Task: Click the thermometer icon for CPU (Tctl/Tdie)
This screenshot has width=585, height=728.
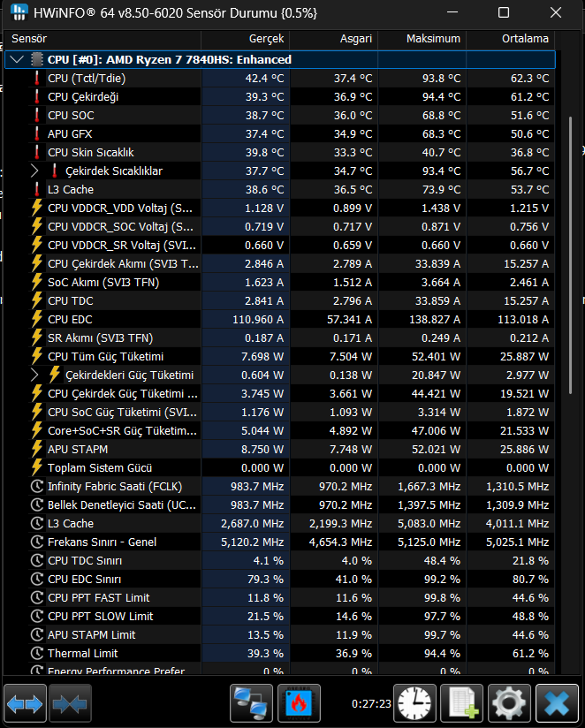Action: click(x=37, y=78)
